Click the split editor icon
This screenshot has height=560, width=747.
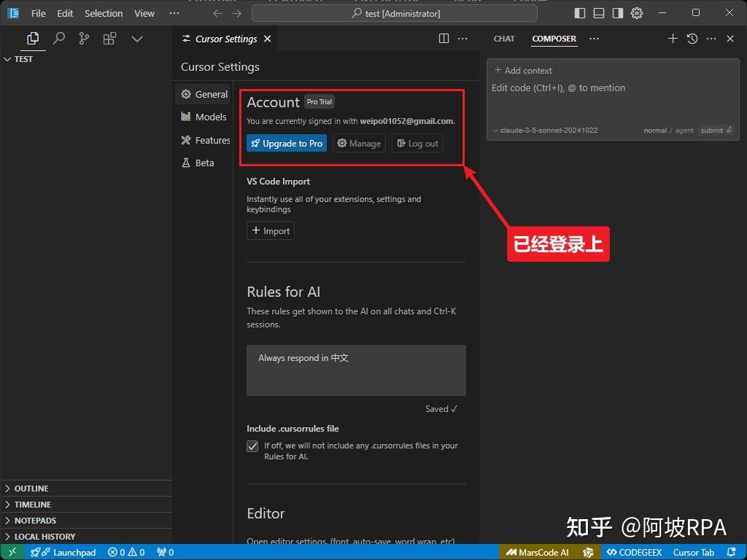tap(444, 39)
